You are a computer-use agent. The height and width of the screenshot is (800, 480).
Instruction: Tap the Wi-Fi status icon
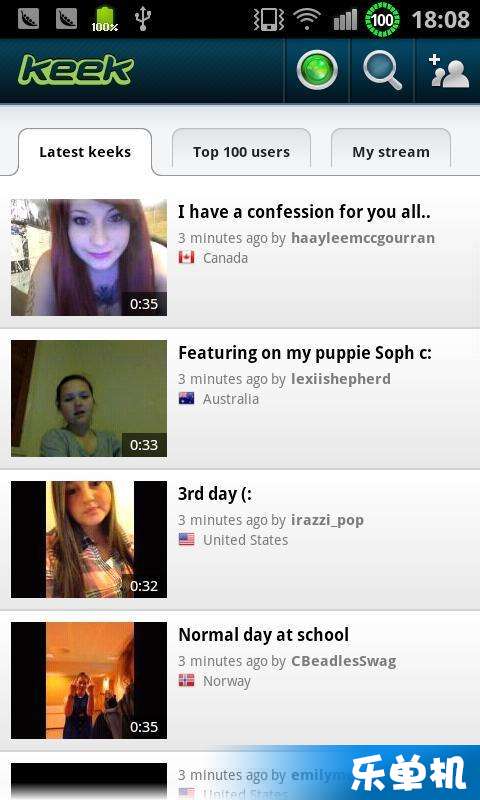(x=307, y=19)
